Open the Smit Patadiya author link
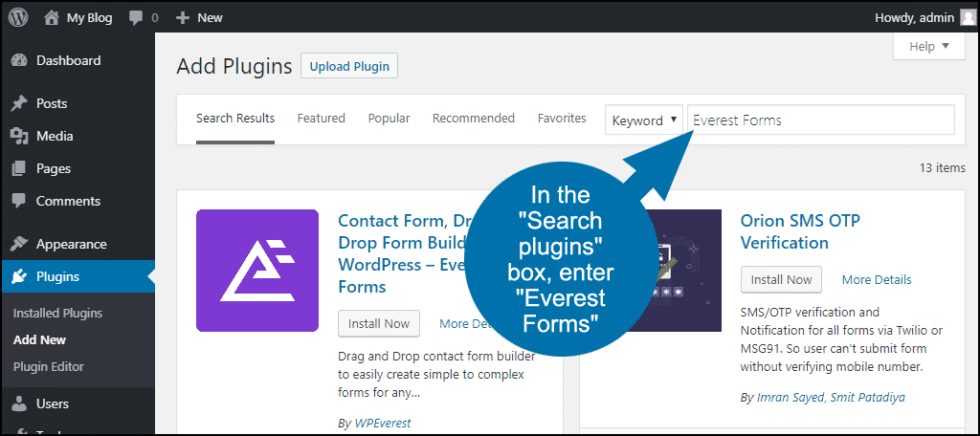The image size is (980, 436). [867, 397]
